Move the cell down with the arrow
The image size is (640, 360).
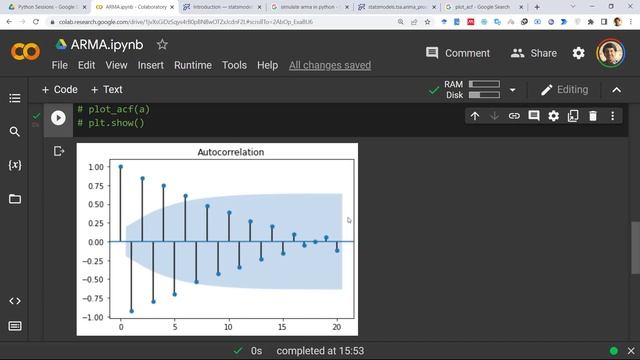point(494,116)
